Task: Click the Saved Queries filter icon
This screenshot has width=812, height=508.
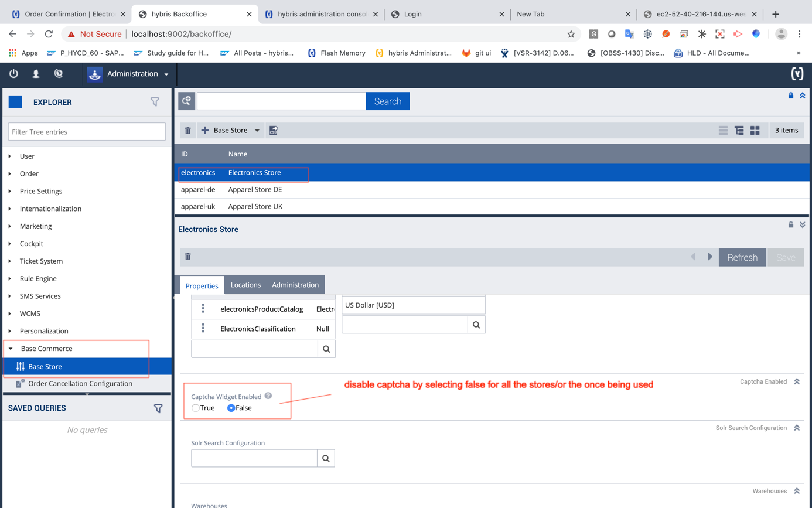Action: [158, 408]
